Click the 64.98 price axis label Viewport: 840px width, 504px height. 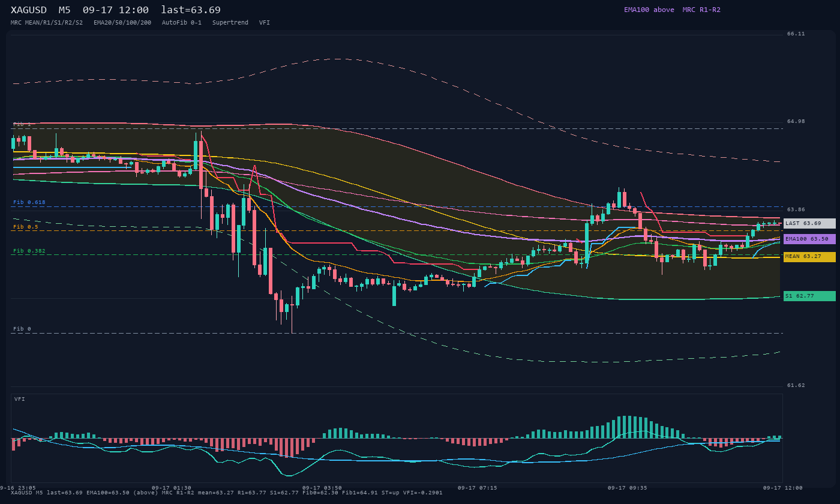[796, 121]
